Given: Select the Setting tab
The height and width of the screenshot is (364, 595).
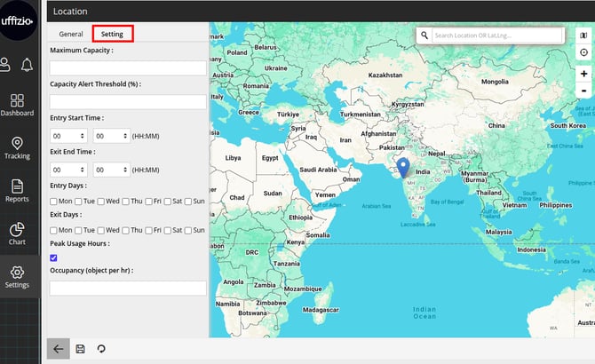Looking at the screenshot, I should (x=112, y=34).
